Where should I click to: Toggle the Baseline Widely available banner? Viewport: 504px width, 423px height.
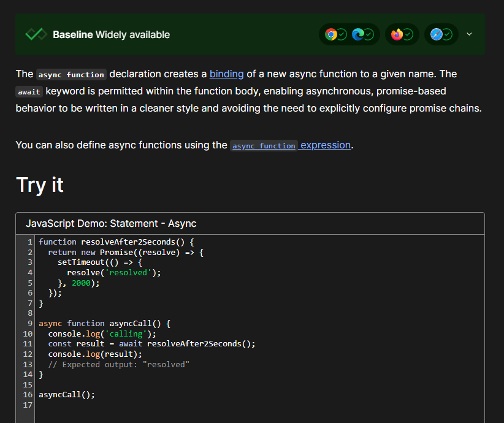[112, 34]
